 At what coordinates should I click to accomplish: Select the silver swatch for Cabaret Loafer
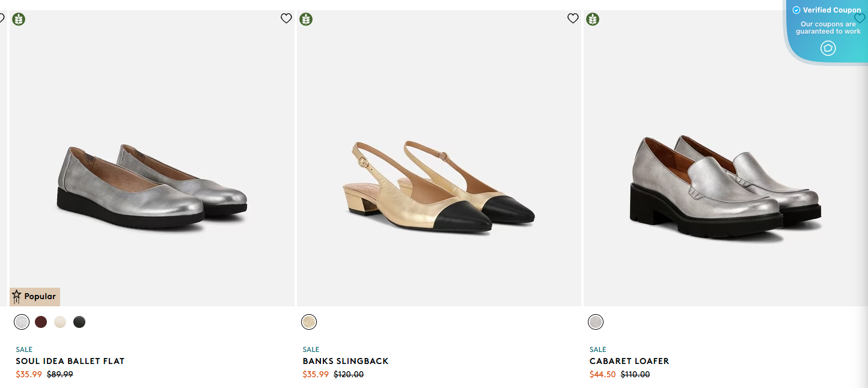coord(596,322)
